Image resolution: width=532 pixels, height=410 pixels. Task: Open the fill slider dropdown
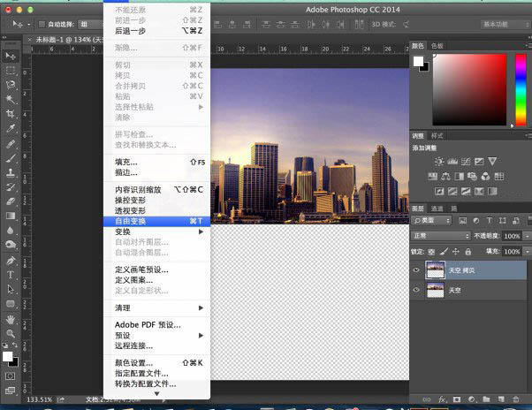tap(527, 252)
